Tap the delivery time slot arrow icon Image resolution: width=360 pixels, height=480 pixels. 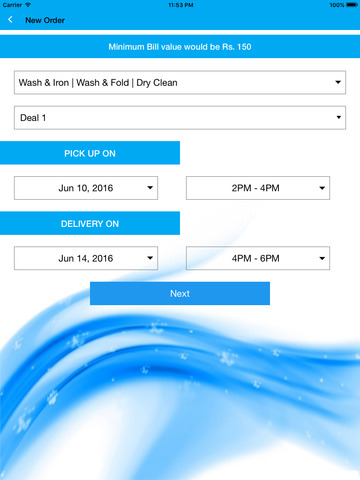point(322,258)
